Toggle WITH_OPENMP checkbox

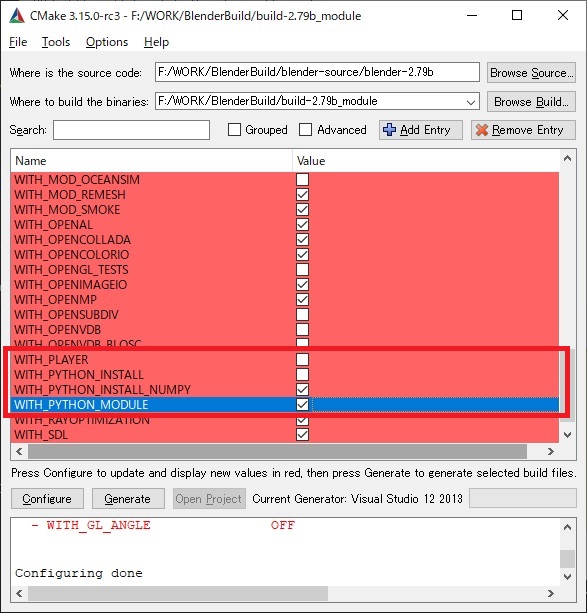[x=302, y=299]
